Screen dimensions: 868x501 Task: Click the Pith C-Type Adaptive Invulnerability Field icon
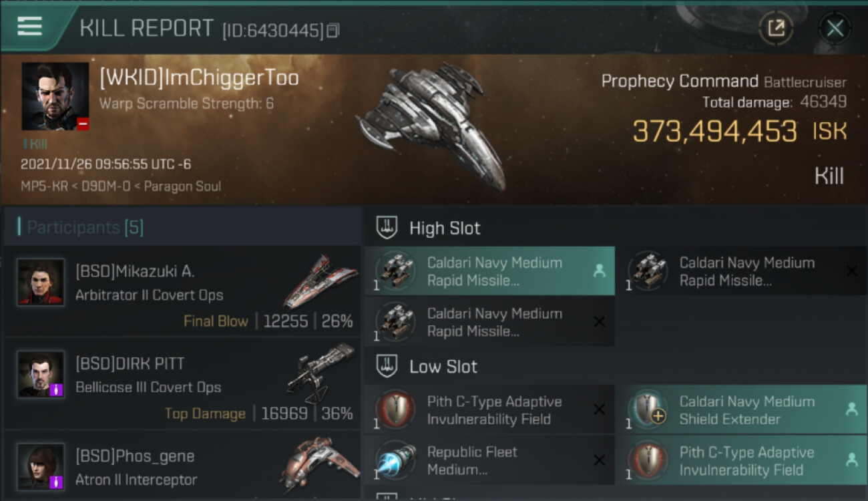(395, 410)
